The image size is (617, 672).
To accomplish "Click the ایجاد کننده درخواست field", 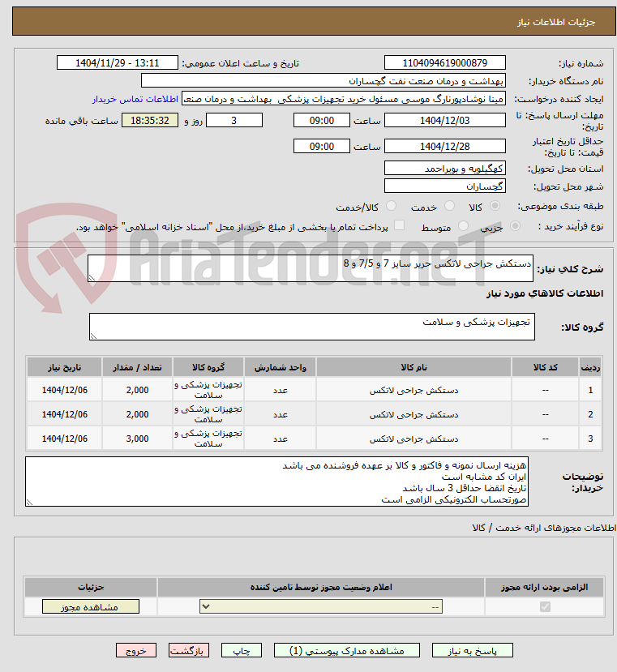I will 344,99.
